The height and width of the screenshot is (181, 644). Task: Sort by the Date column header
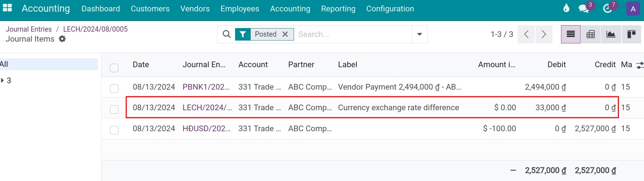pyautogui.click(x=141, y=64)
